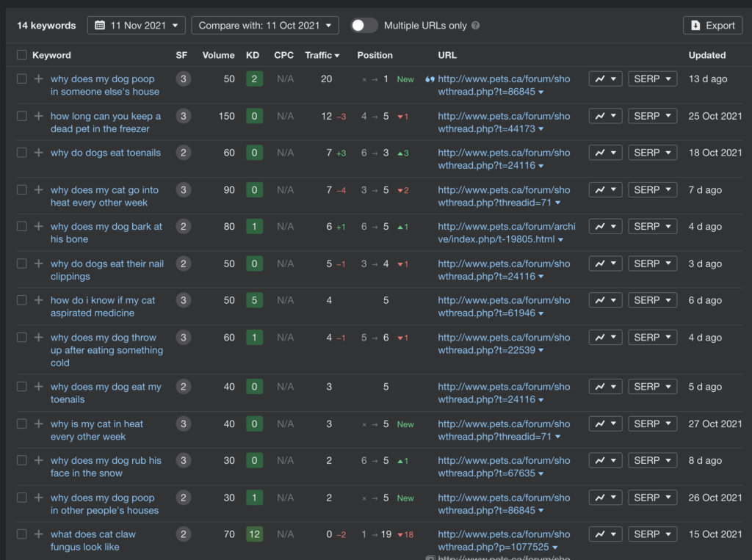
Task: Open keyword link 'why does my dog eat my toenails'
Action: pyautogui.click(x=106, y=393)
